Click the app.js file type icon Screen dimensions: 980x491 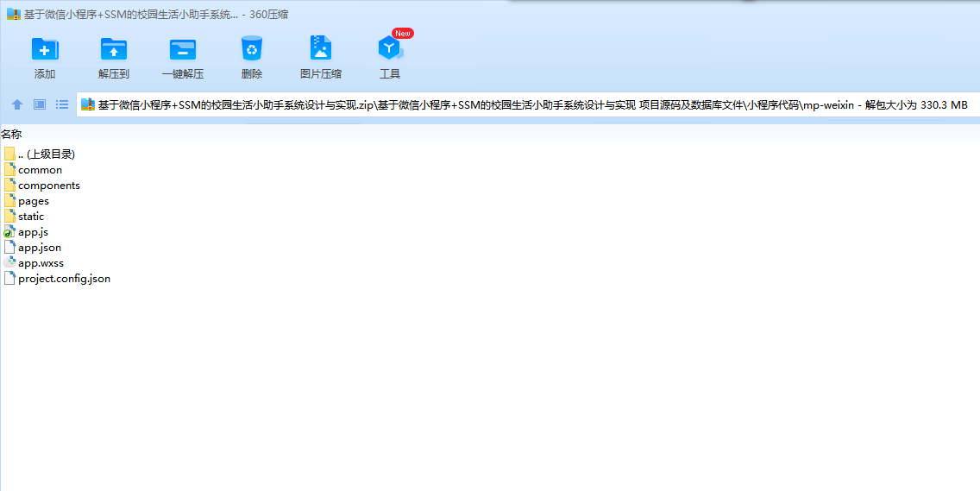click(x=9, y=232)
